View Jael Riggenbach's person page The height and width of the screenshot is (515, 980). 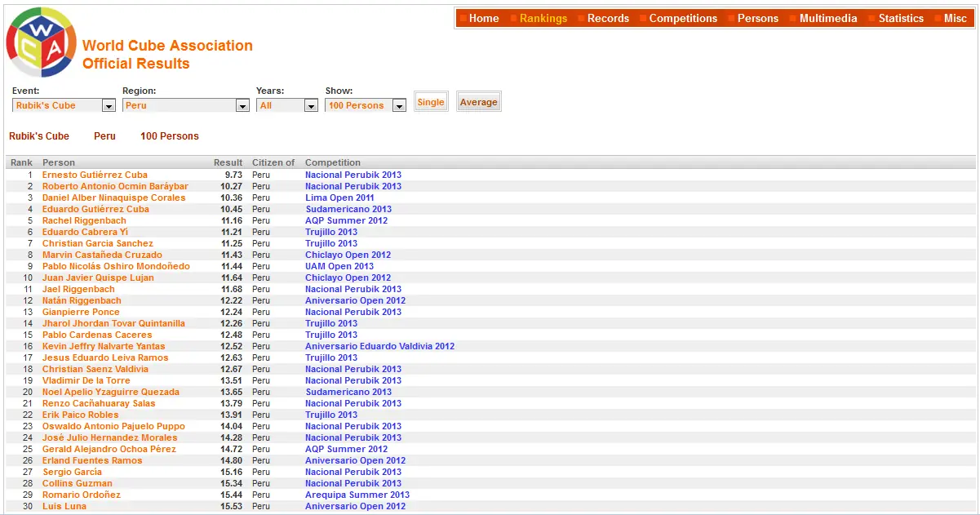click(x=78, y=289)
